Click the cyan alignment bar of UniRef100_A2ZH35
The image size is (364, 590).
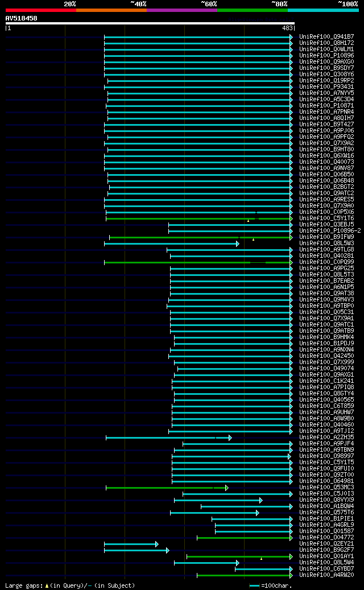pos(169,438)
